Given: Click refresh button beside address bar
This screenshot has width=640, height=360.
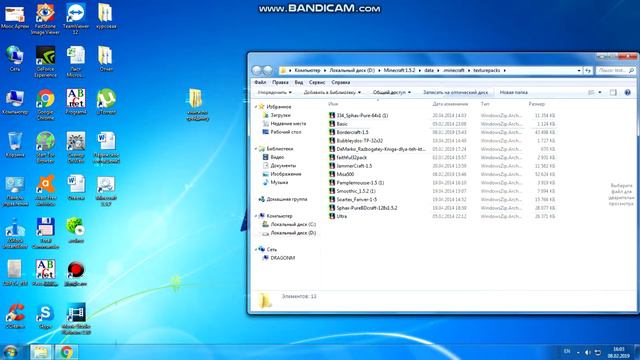Looking at the screenshot, I should click(588, 70).
